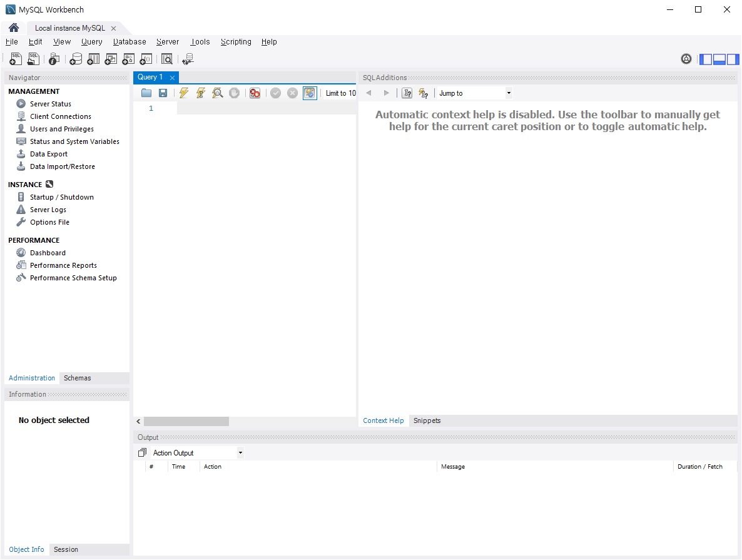The height and width of the screenshot is (560, 742).
Task: Open Server Logs
Action: 48,210
